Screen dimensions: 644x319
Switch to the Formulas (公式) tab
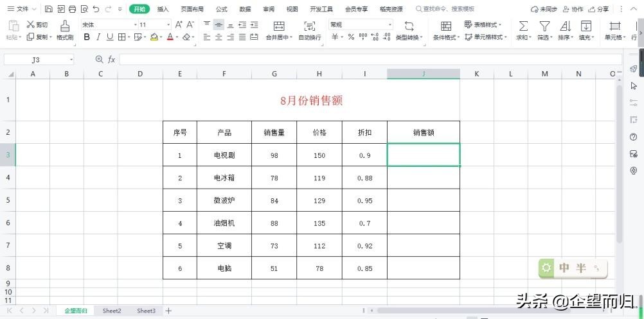click(221, 8)
